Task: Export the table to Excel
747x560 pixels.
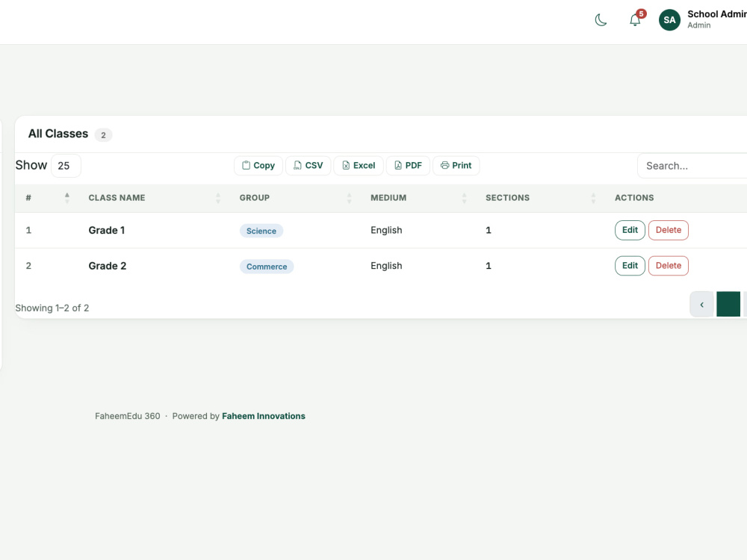Action: click(359, 166)
